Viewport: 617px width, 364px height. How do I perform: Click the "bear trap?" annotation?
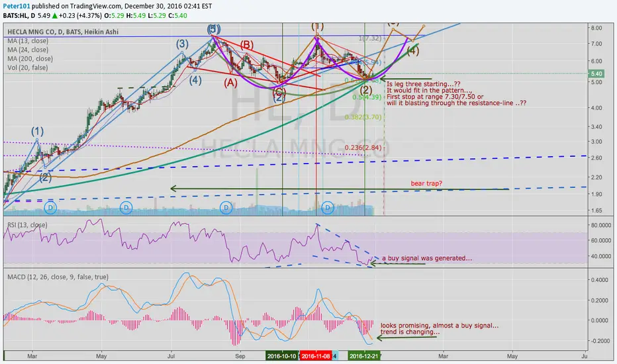426,183
